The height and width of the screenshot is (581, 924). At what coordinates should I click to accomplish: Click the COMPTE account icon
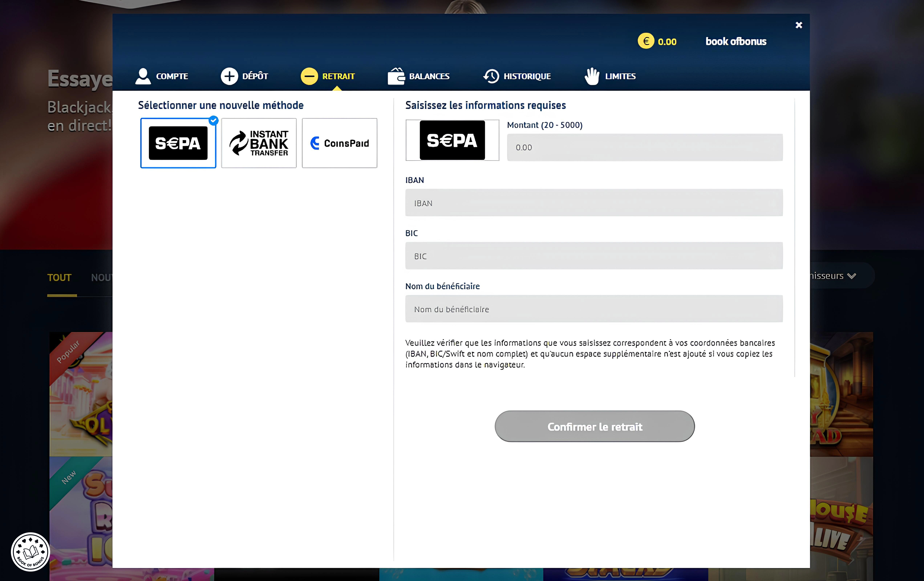[x=143, y=76]
